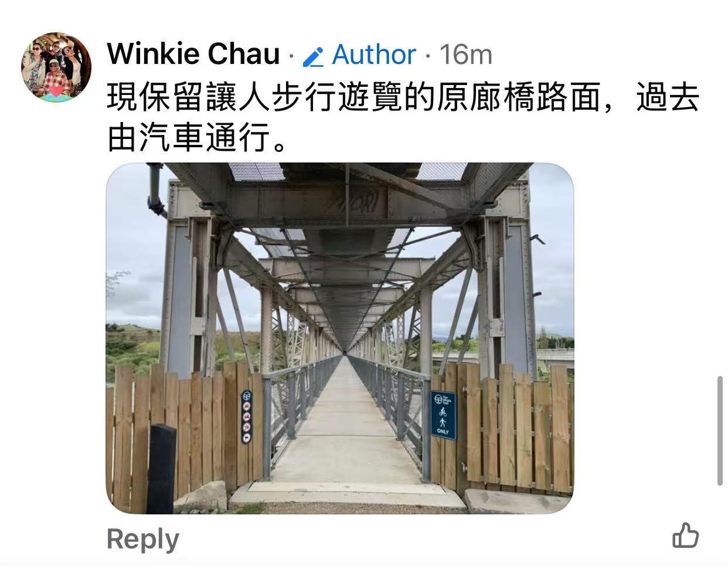Like the comment with thumbs-up icon
This screenshot has width=728, height=566.
685,536
